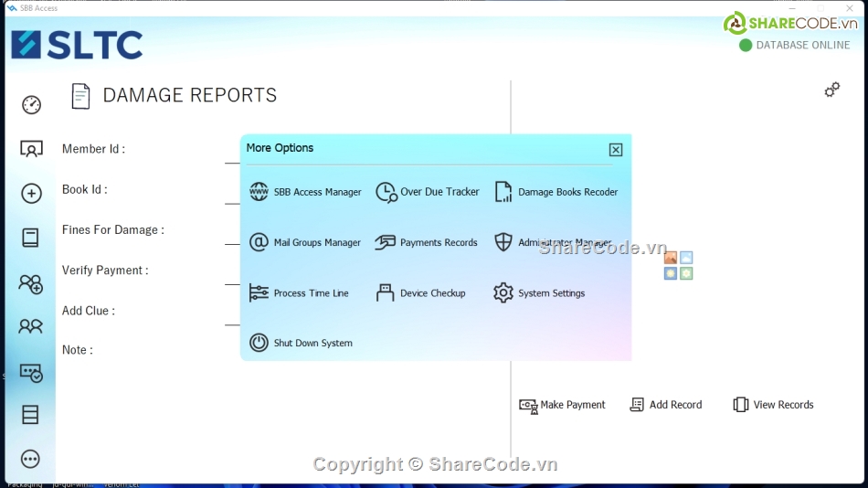
Task: Open the book icon in sidebar
Action: tap(31, 238)
